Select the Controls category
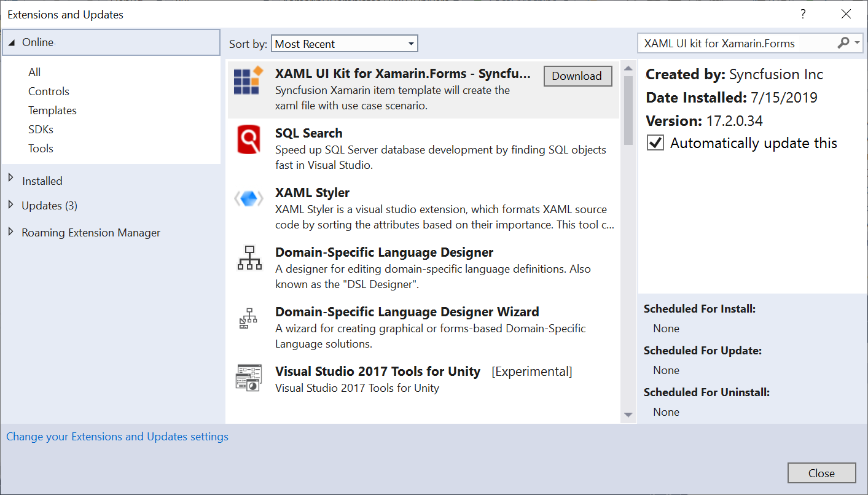The width and height of the screenshot is (868, 495). pos(49,92)
